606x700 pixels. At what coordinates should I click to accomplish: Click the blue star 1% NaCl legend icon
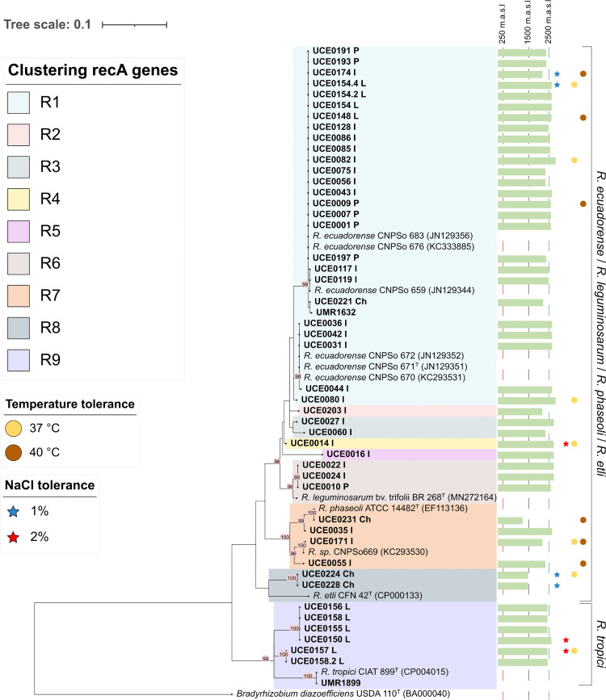14,512
